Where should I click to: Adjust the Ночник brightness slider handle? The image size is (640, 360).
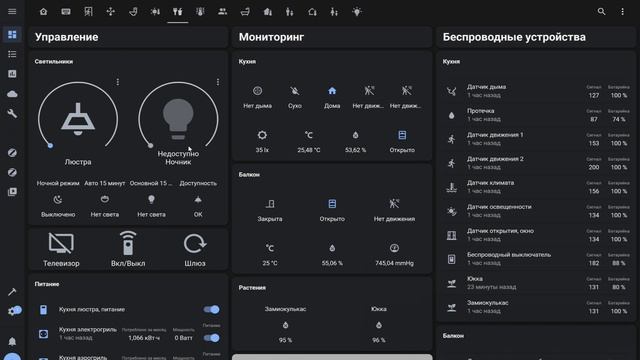(151, 145)
